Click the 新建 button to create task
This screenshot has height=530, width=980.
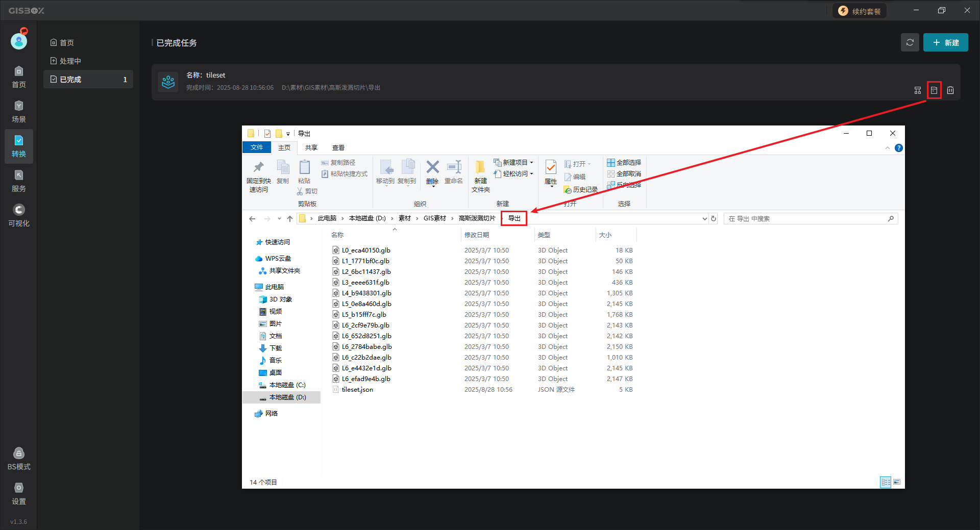(x=945, y=42)
